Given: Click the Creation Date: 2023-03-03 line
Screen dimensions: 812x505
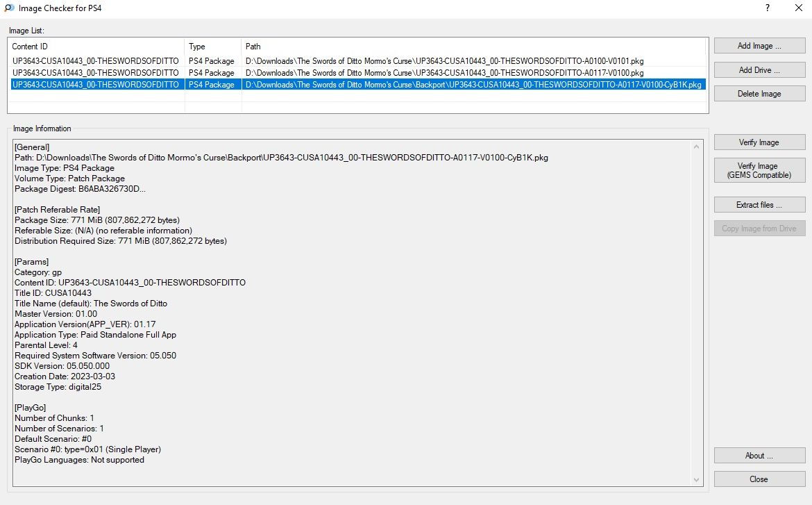Looking at the screenshot, I should [65, 376].
